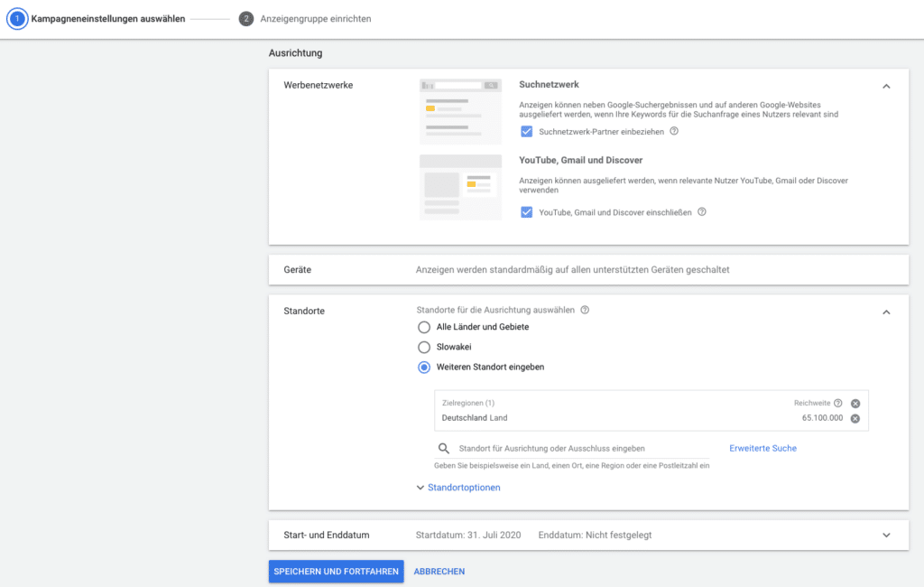Viewport: 924px width, 587px height.
Task: Open Erweiterte Suche link
Action: click(x=762, y=448)
